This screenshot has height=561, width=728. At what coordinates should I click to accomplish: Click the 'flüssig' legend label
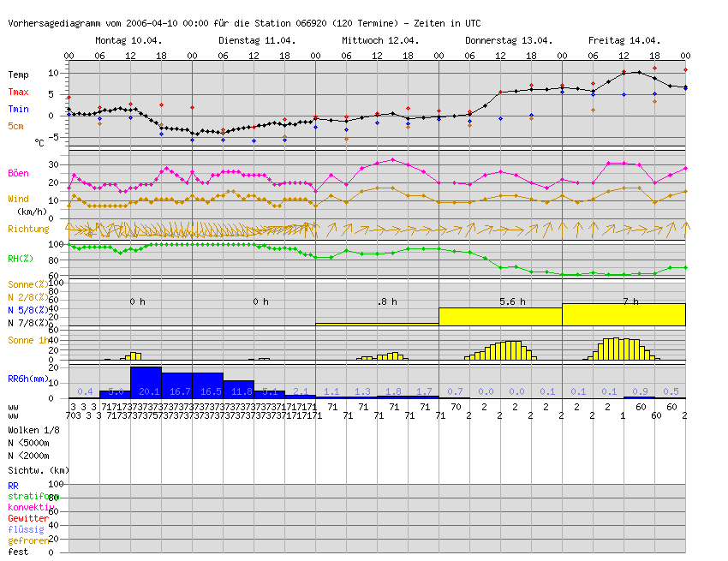point(26,529)
